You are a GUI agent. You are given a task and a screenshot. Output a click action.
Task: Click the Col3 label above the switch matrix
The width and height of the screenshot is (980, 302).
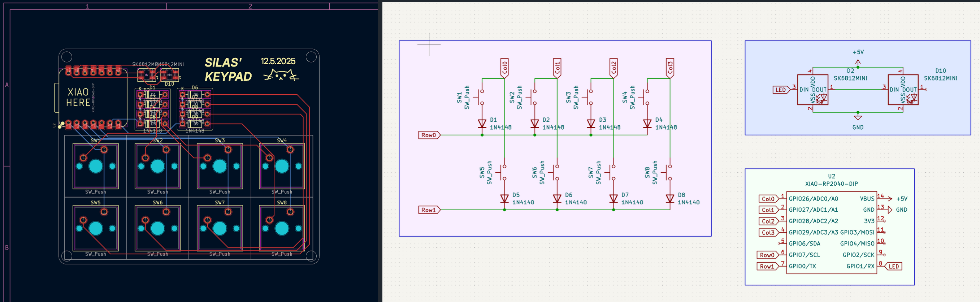click(x=669, y=68)
